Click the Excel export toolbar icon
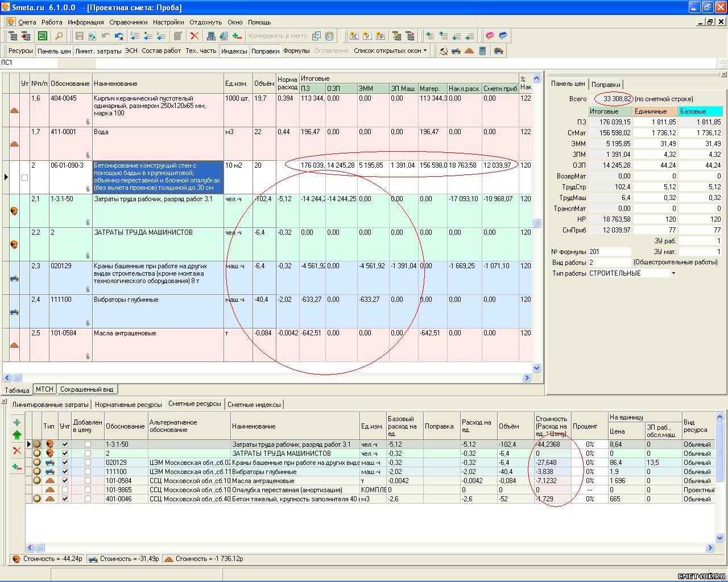This screenshot has height=582, width=728. [x=43, y=36]
